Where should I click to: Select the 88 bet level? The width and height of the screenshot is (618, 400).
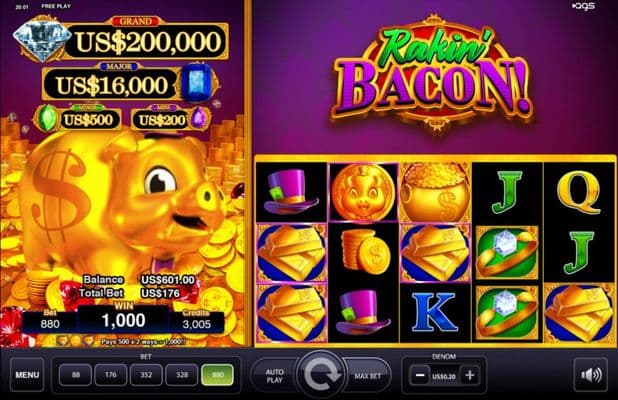tap(75, 375)
